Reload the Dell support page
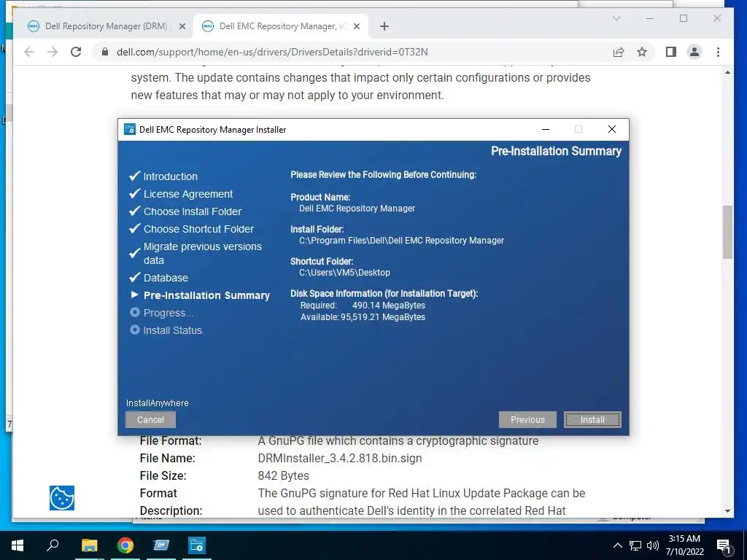Screen dimensions: 747x560 coord(76,52)
